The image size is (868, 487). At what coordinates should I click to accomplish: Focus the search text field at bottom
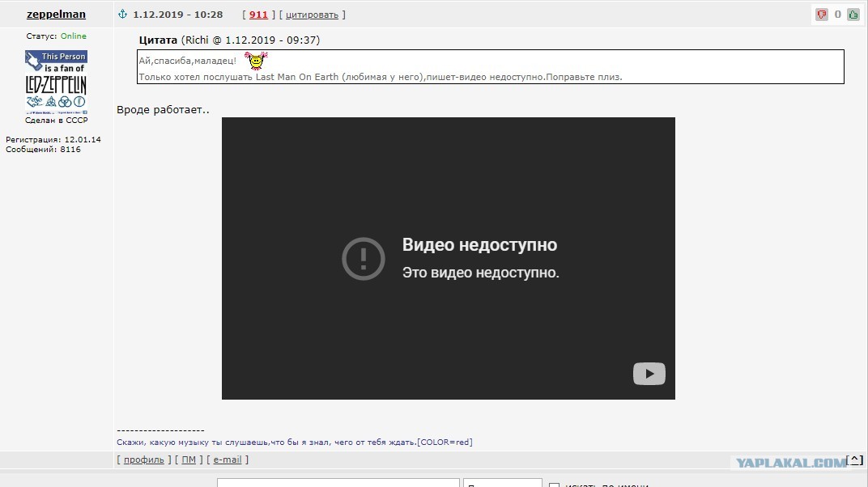[x=338, y=483]
